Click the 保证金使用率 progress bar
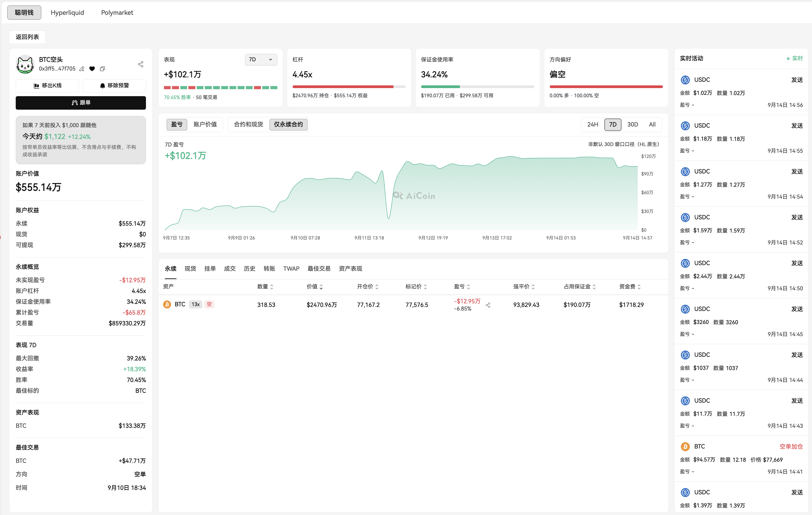812x515 pixels. coord(477,87)
